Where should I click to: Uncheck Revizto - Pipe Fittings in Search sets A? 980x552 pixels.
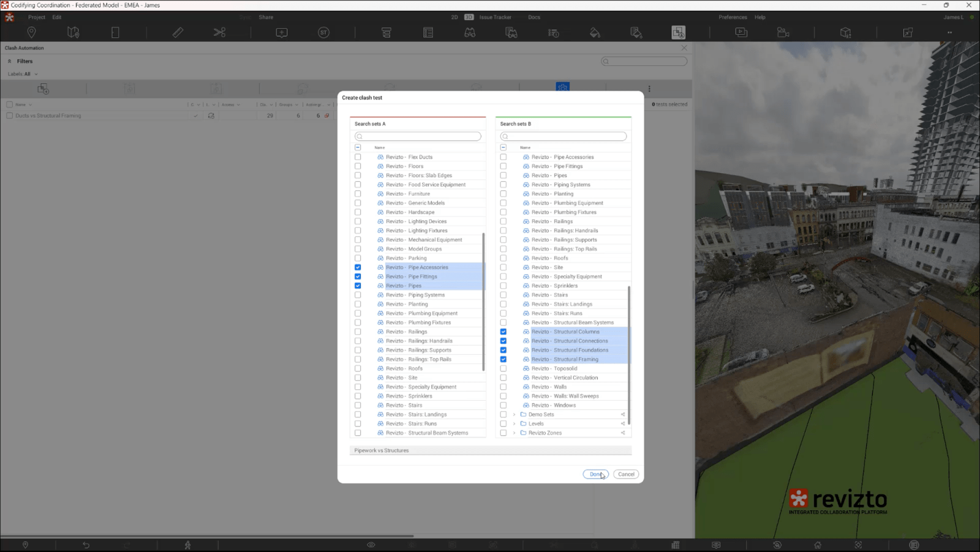click(x=358, y=276)
